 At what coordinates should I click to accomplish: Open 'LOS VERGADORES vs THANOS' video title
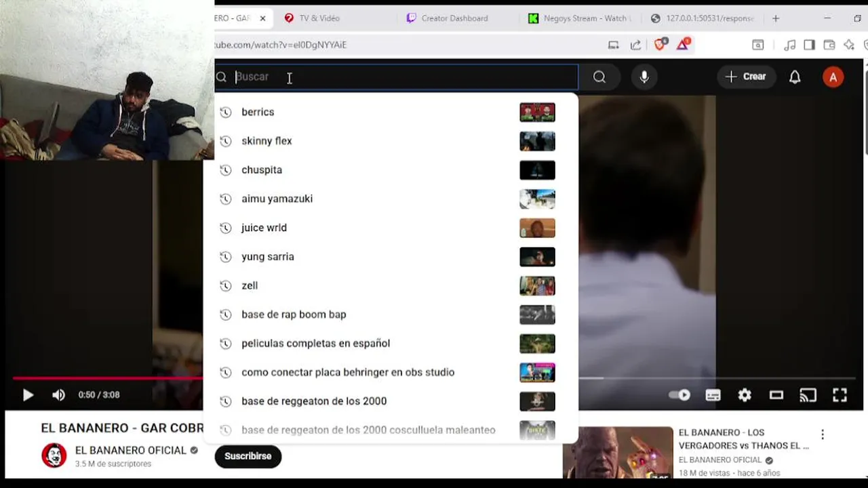click(744, 439)
